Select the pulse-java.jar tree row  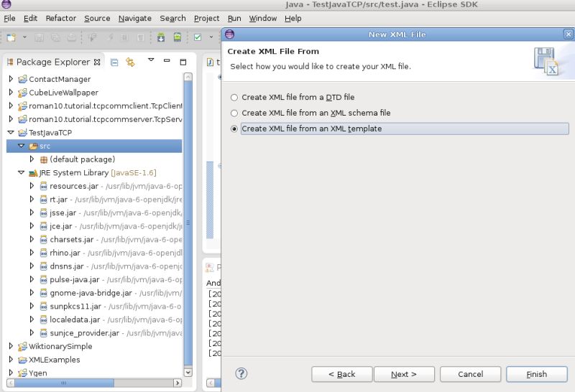click(94, 279)
